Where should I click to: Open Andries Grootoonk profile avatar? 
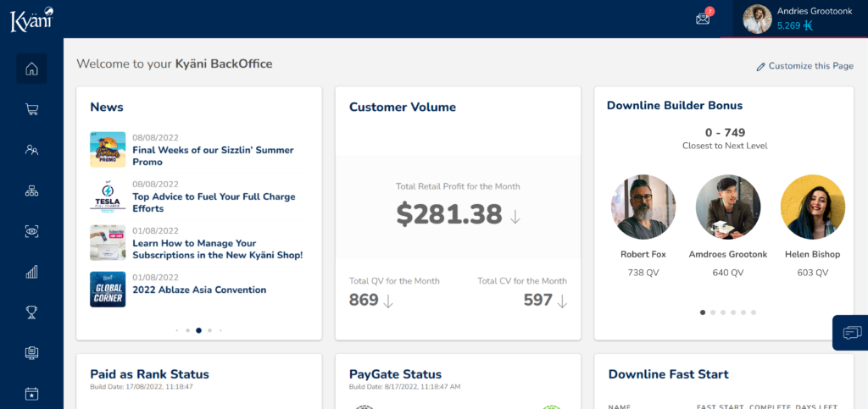(757, 19)
